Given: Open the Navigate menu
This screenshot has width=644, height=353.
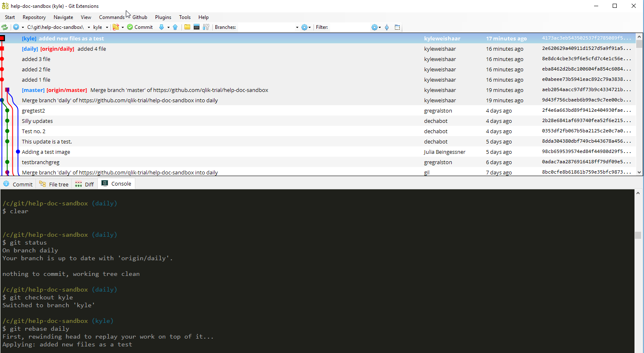Looking at the screenshot, I should pos(63,17).
